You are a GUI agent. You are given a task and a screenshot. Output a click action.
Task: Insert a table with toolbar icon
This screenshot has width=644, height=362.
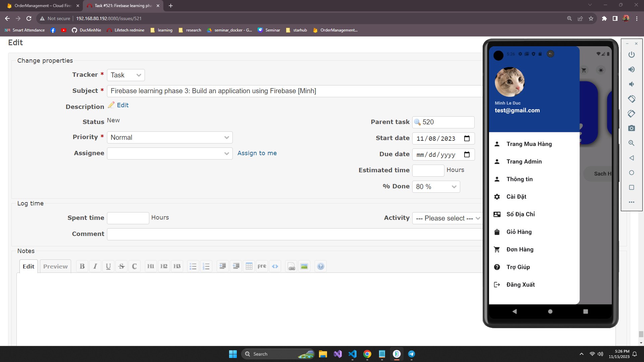249,266
